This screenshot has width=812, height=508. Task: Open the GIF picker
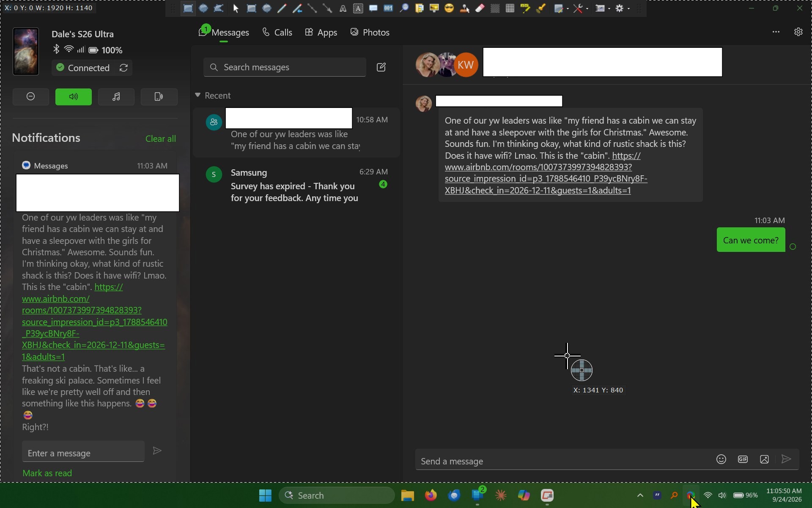(743, 459)
